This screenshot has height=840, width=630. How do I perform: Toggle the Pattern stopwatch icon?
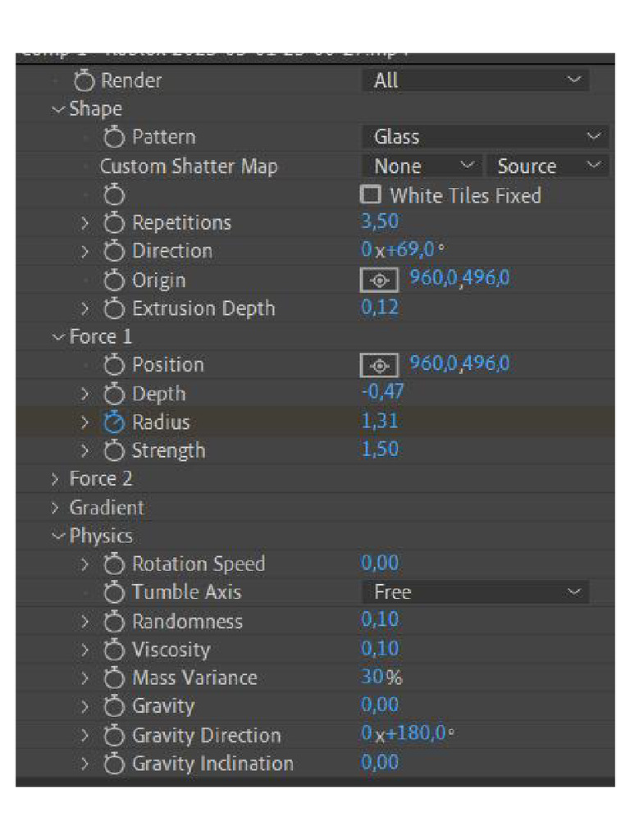coord(114,137)
